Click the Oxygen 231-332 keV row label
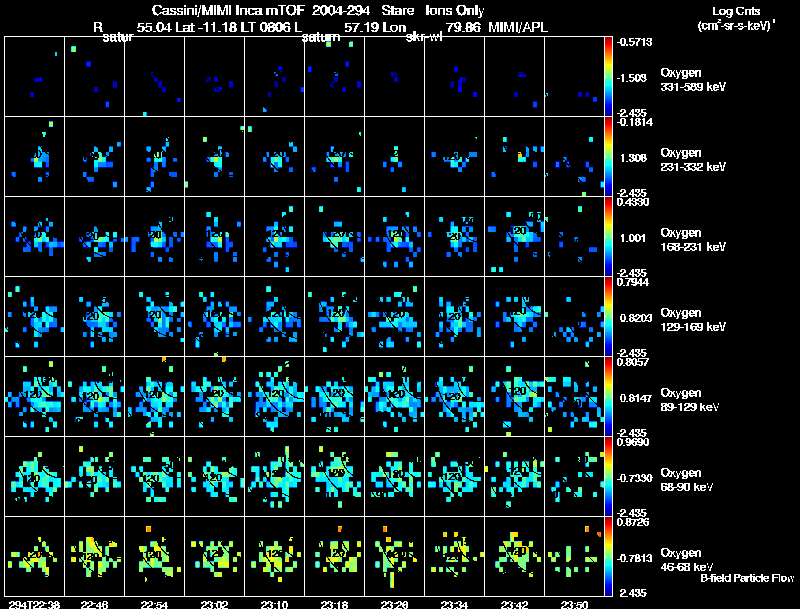This screenshot has height=609, width=800. (693, 160)
